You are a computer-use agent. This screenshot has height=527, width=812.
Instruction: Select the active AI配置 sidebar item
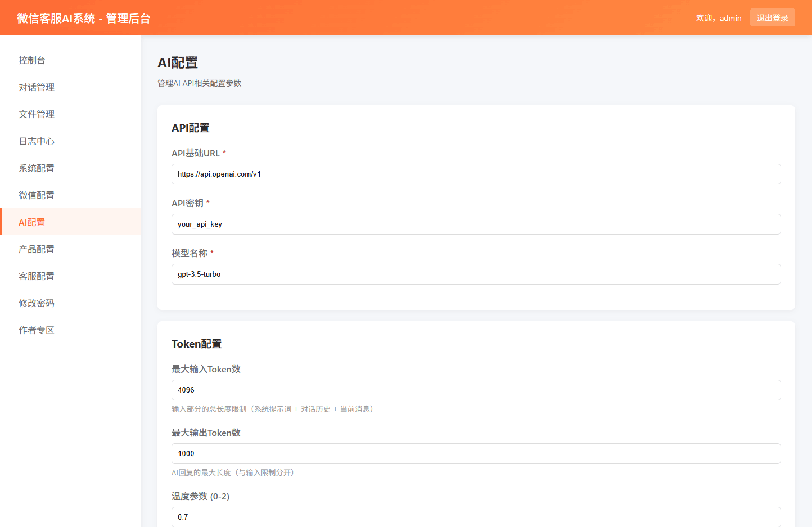click(32, 222)
